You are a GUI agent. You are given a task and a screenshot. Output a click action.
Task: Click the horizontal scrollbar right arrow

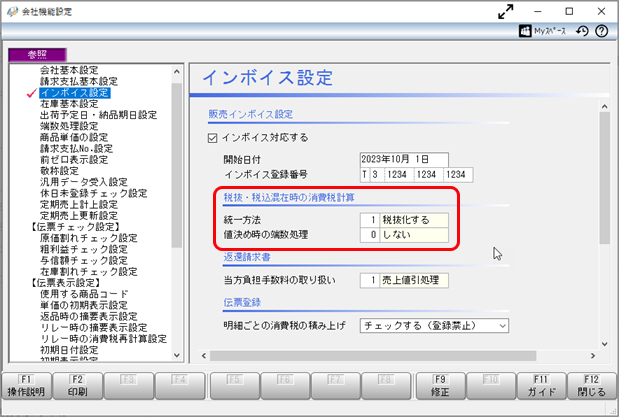[593, 356]
